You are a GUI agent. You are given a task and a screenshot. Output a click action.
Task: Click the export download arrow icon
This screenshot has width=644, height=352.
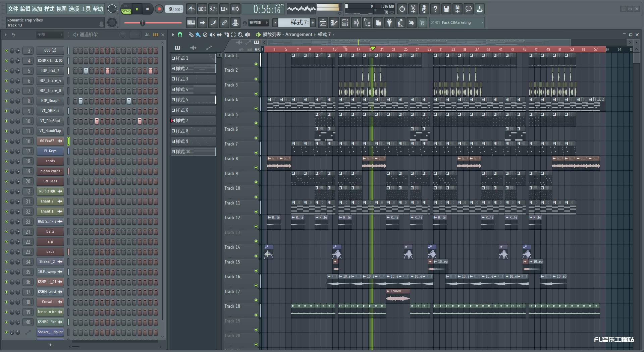pyautogui.click(x=480, y=9)
